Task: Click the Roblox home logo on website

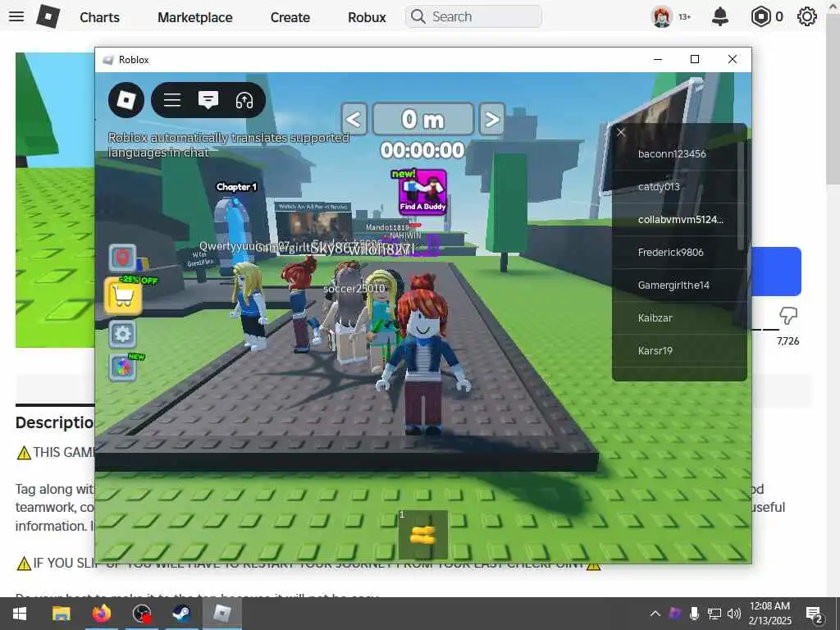Action: pyautogui.click(x=48, y=16)
